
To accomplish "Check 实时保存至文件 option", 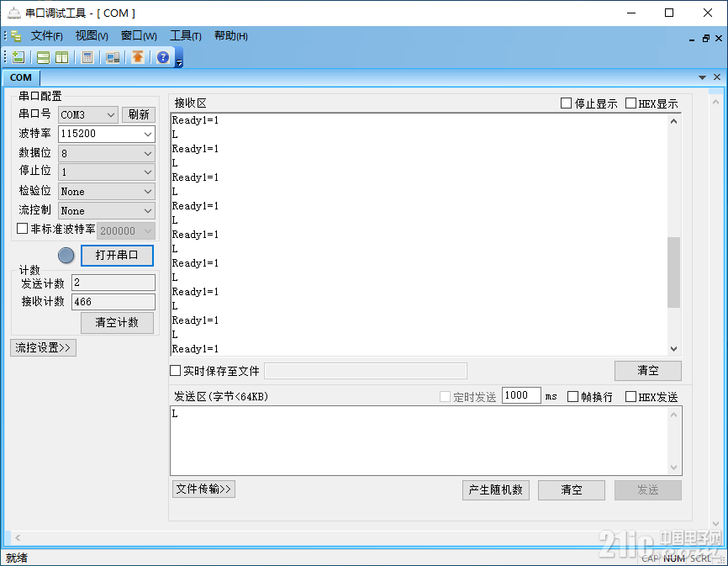I will pyautogui.click(x=175, y=371).
